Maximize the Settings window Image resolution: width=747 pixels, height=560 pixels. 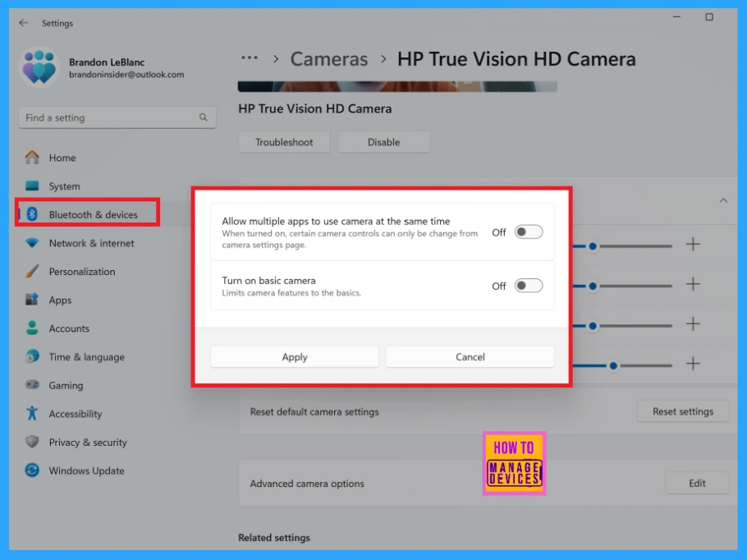[709, 17]
